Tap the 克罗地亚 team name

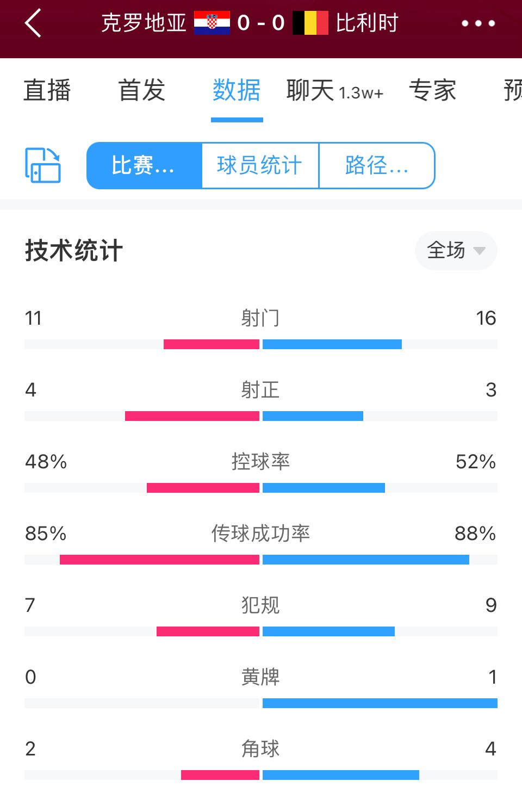(x=144, y=23)
